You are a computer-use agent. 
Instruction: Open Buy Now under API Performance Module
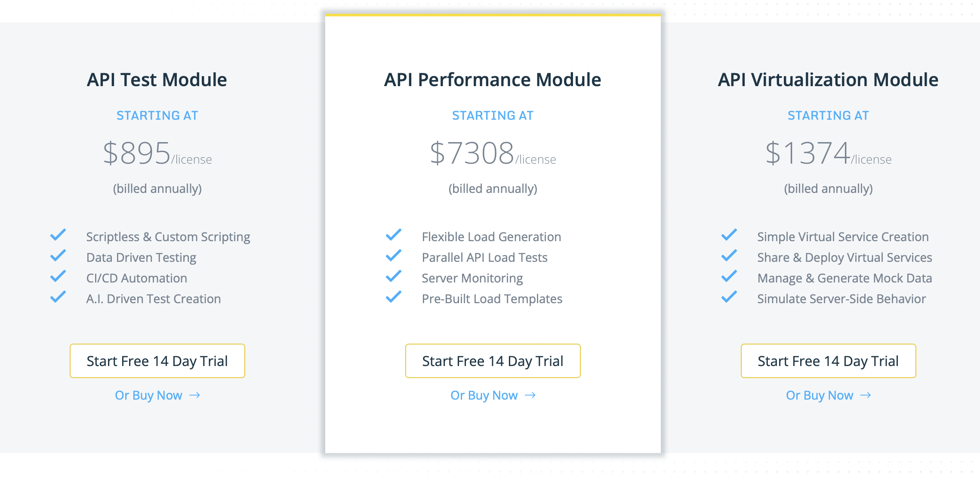(484, 395)
